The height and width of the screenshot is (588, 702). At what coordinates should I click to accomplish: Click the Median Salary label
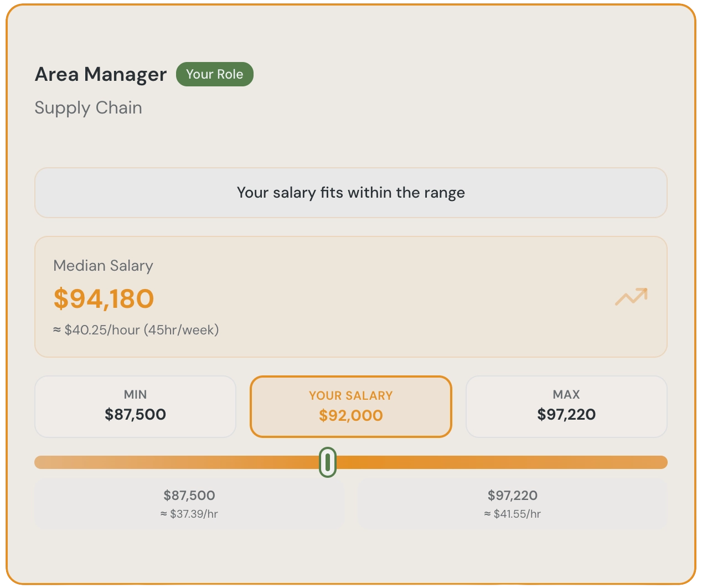(x=103, y=266)
